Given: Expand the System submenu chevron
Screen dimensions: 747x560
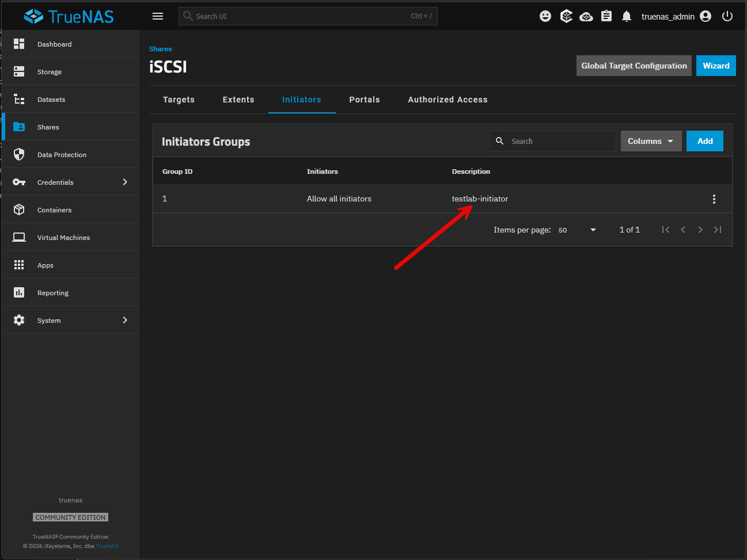Looking at the screenshot, I should coord(125,320).
